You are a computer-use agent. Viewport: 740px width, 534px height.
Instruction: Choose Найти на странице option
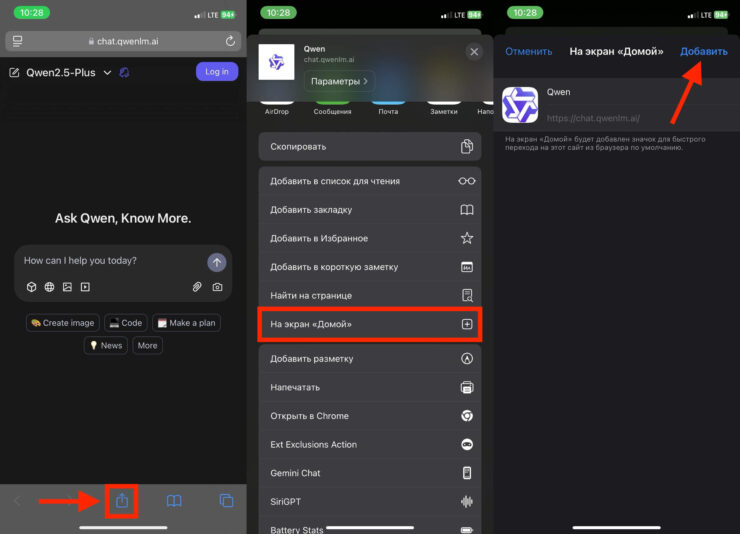click(x=369, y=296)
